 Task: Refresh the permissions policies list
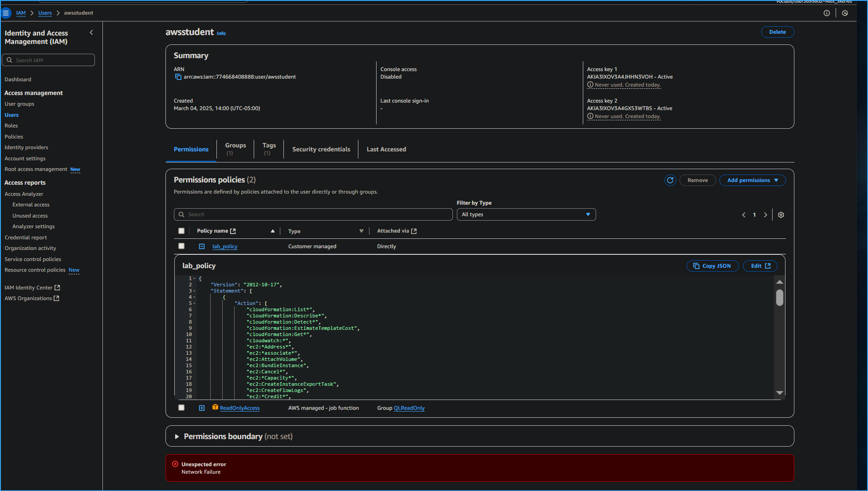click(670, 180)
